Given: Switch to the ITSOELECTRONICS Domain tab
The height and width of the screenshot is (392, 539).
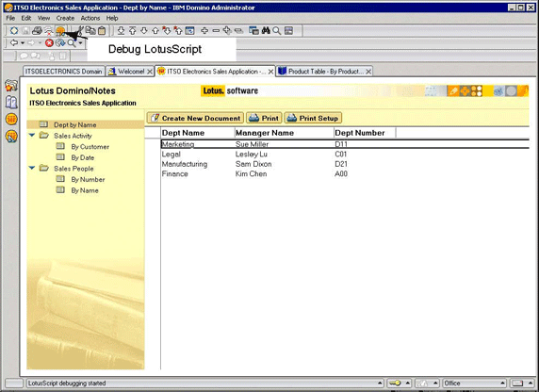Looking at the screenshot, I should click(x=63, y=72).
